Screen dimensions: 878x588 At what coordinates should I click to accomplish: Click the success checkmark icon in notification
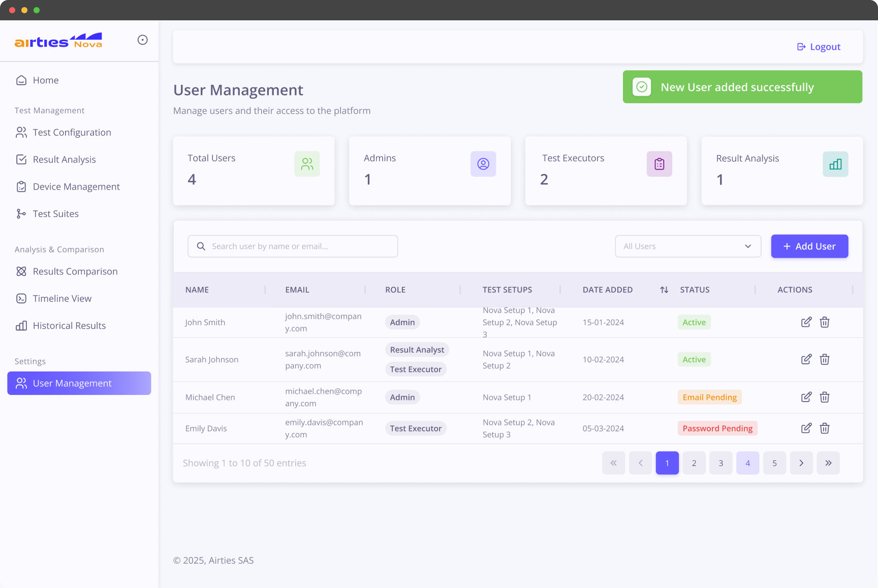click(642, 87)
